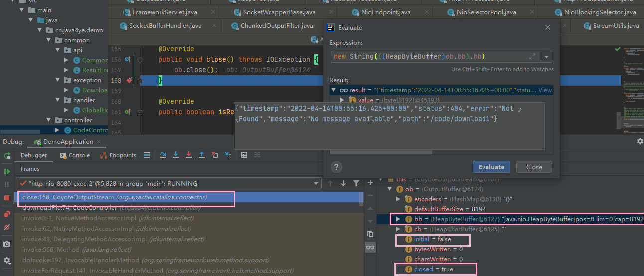Switch to the Console tab
The image size is (644, 276).
pyautogui.click(x=75, y=155)
